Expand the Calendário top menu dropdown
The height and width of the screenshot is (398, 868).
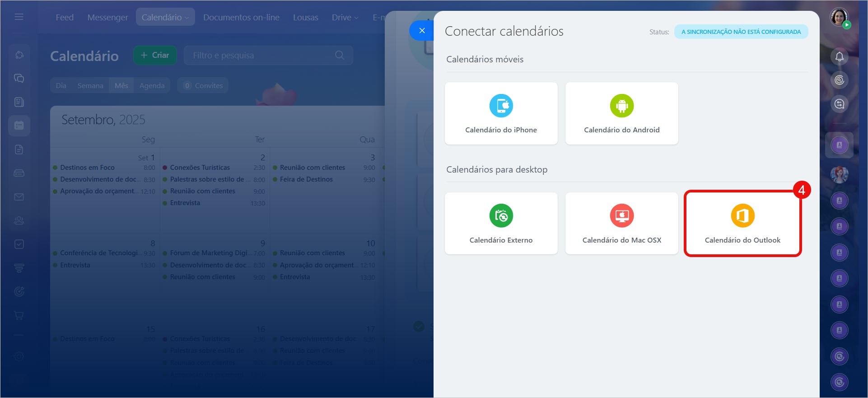tap(165, 17)
